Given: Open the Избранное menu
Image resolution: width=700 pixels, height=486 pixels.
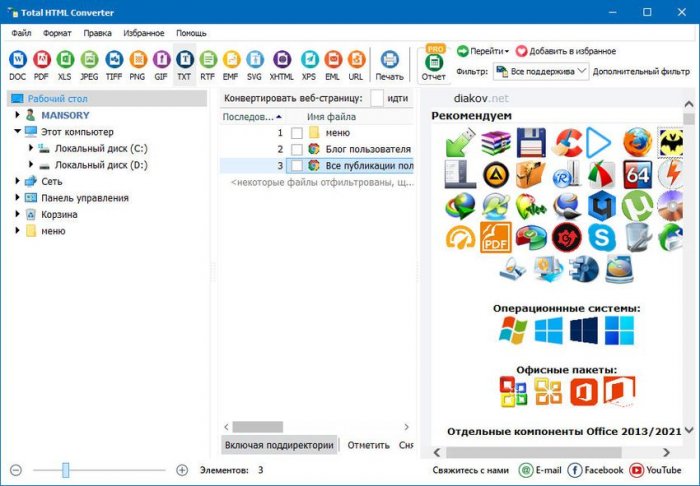Looking at the screenshot, I should click(144, 33).
